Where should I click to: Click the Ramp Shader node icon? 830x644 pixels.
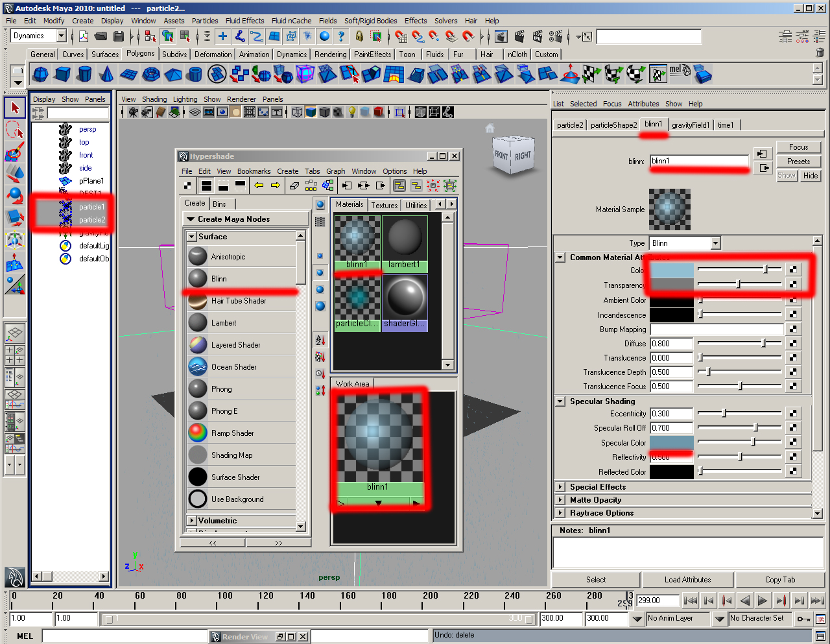tap(198, 433)
